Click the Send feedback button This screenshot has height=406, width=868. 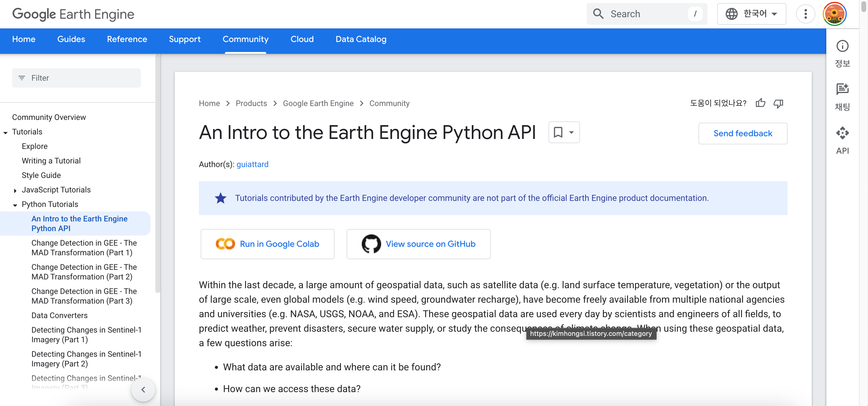click(x=743, y=134)
